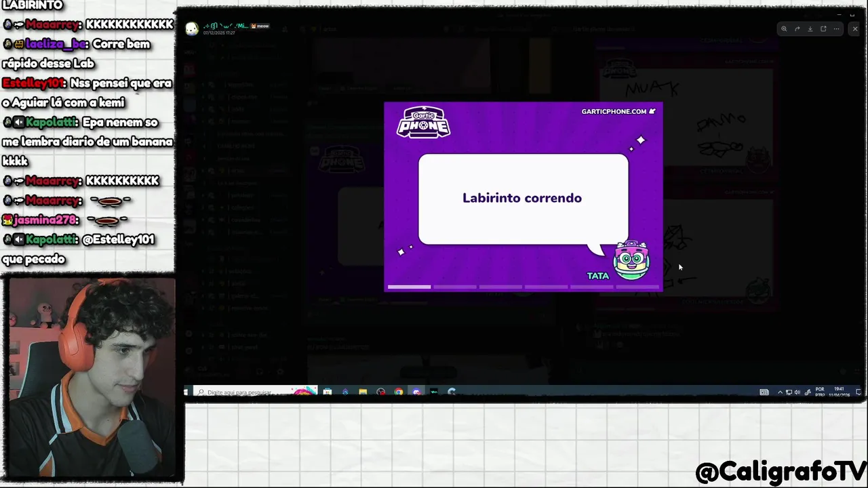Open the three-dots more options menu
The width and height of the screenshot is (868, 488).
pyautogui.click(x=836, y=28)
